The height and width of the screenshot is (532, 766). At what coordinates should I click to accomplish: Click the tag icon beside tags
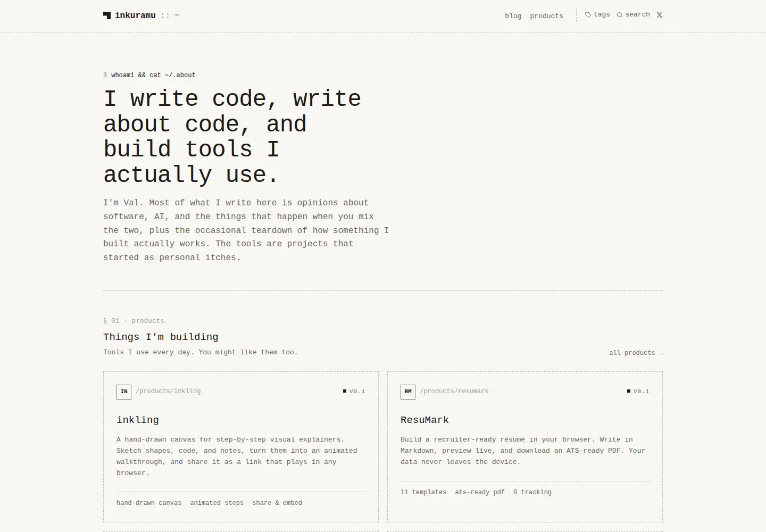coord(588,15)
